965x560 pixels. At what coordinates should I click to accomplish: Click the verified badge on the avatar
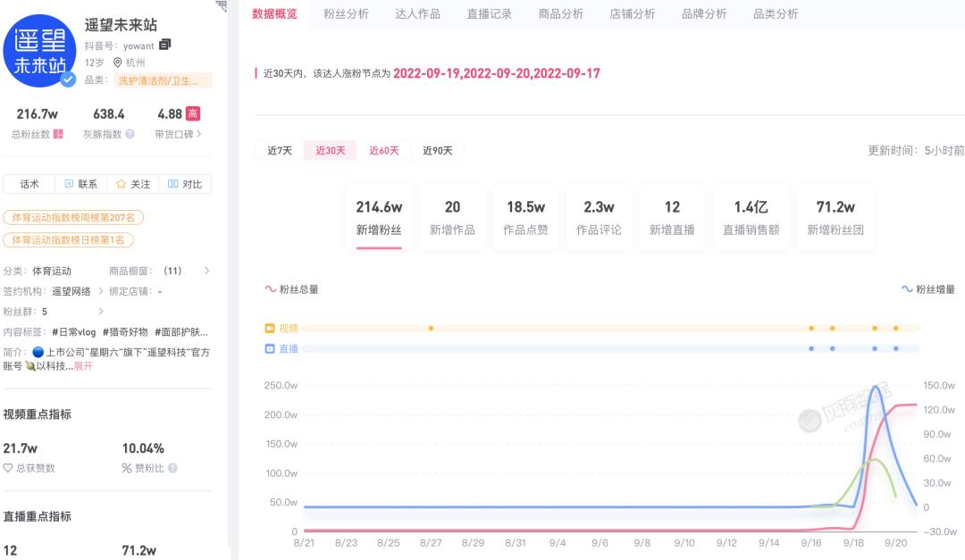(67, 79)
